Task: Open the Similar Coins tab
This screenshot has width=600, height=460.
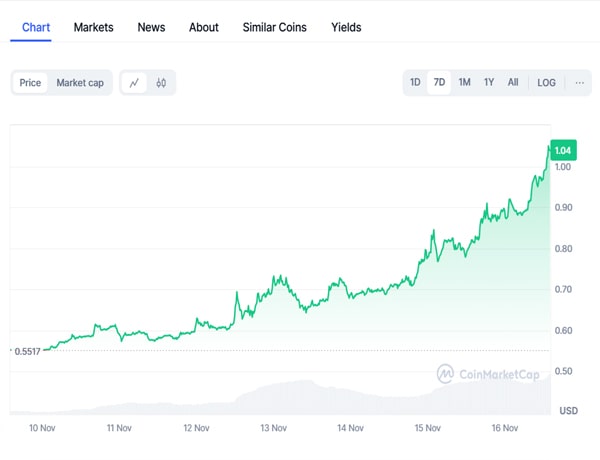Action: [x=274, y=28]
